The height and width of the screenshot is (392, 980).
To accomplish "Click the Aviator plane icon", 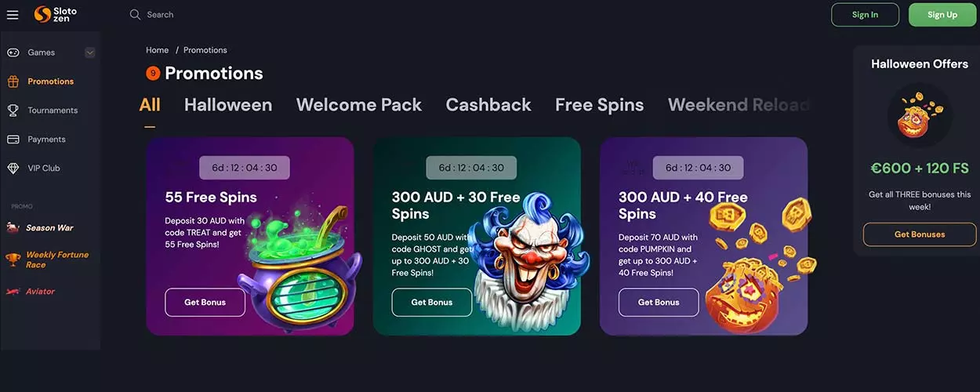I will (x=13, y=292).
